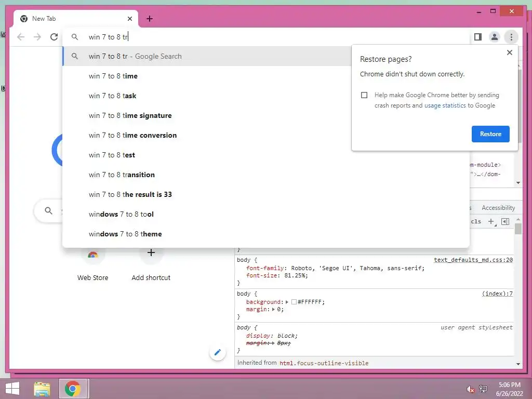Click the styles pane scroll-down arrow
This screenshot has height=399, width=532.
pyautogui.click(x=518, y=364)
